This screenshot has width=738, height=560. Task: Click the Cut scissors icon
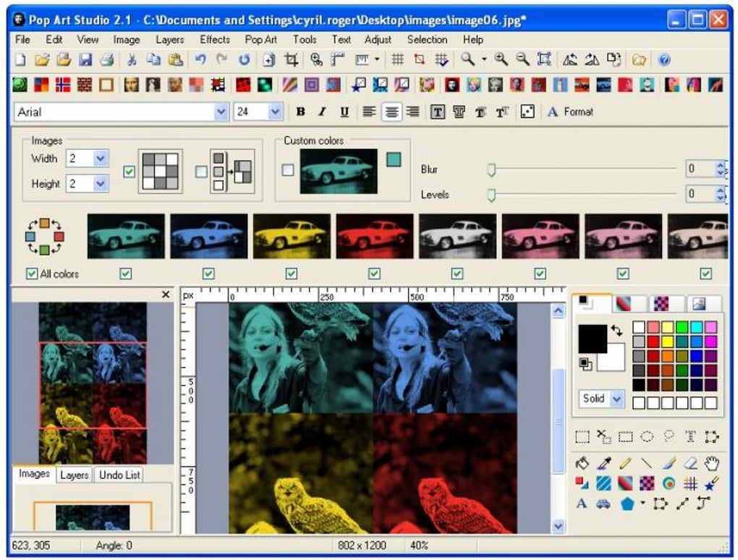[x=132, y=60]
